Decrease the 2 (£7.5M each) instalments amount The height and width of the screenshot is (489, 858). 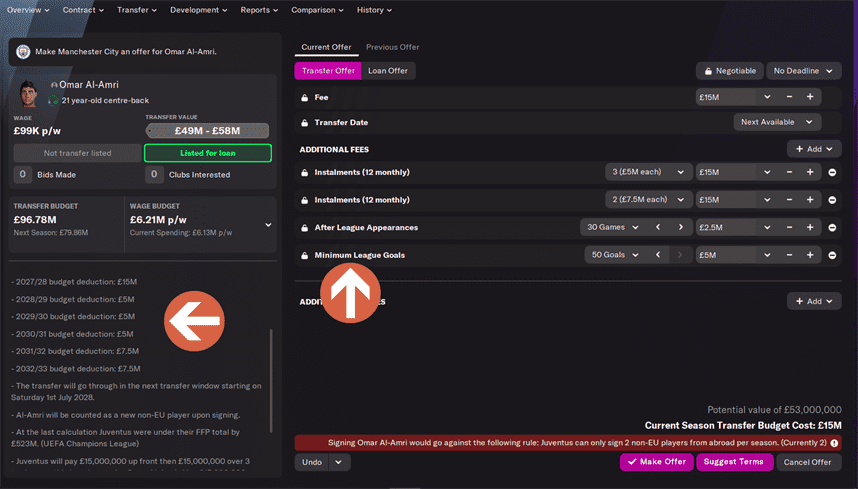pos(789,200)
